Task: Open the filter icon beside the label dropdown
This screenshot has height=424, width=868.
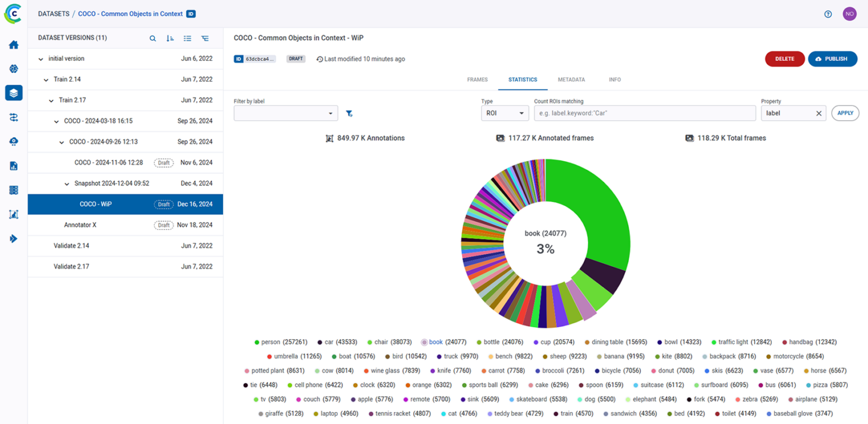Action: pyautogui.click(x=349, y=113)
